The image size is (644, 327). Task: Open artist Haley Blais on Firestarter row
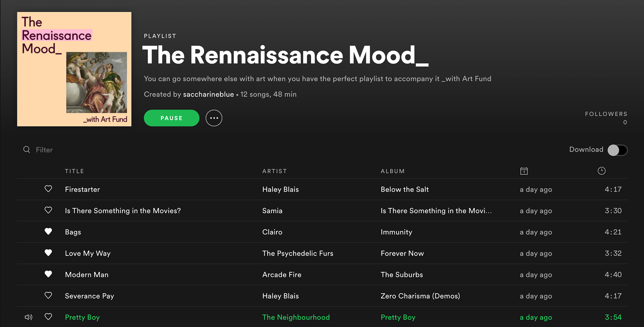[x=280, y=189]
